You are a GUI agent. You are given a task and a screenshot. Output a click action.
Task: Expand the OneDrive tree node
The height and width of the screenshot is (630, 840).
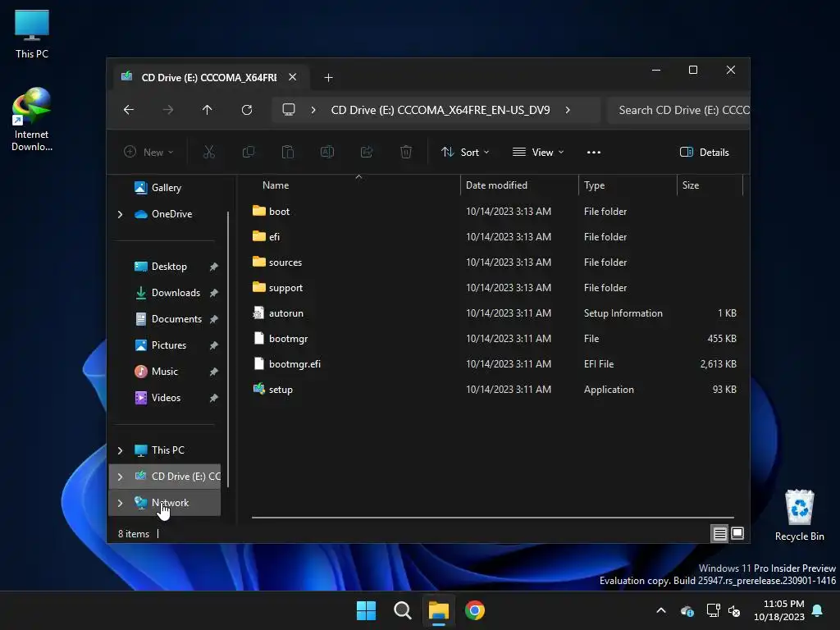pos(120,214)
